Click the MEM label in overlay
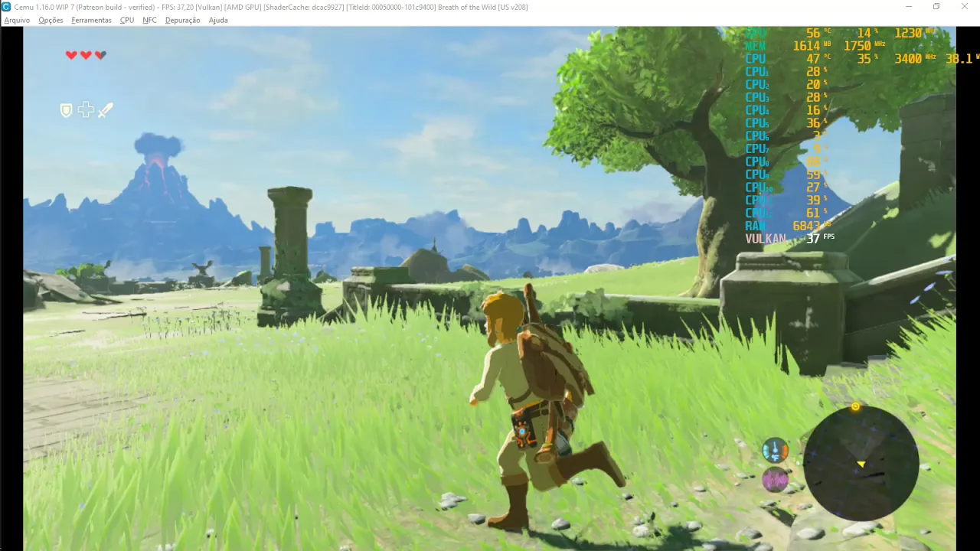The width and height of the screenshot is (980, 551). click(x=756, y=46)
